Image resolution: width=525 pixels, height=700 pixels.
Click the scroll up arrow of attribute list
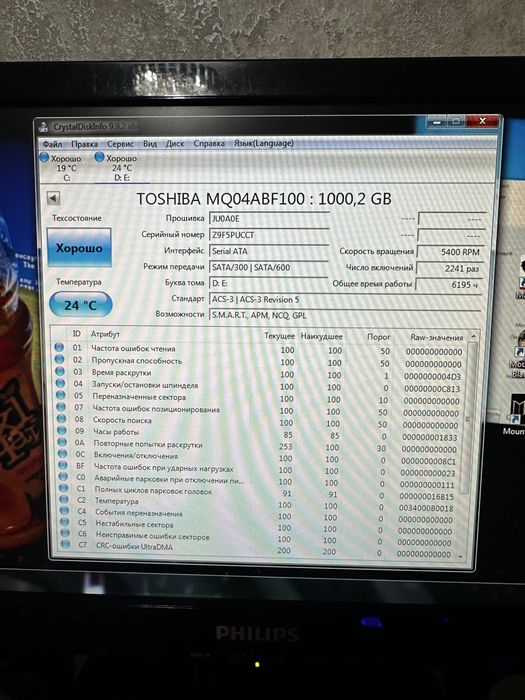[473, 337]
